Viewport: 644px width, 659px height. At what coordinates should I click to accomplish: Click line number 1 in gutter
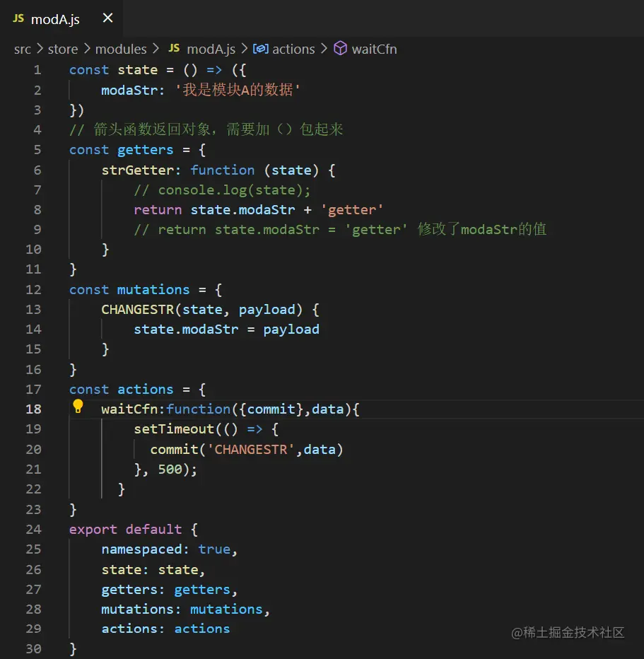[x=37, y=70]
